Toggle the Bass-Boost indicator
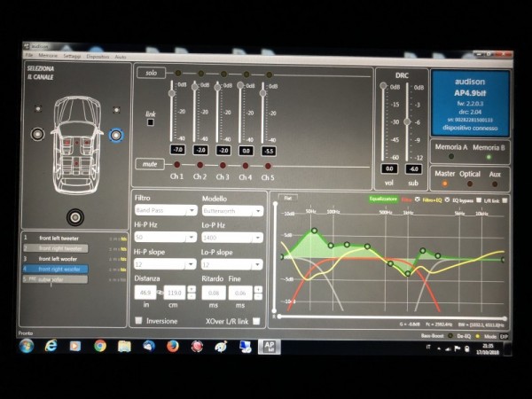 point(450,336)
